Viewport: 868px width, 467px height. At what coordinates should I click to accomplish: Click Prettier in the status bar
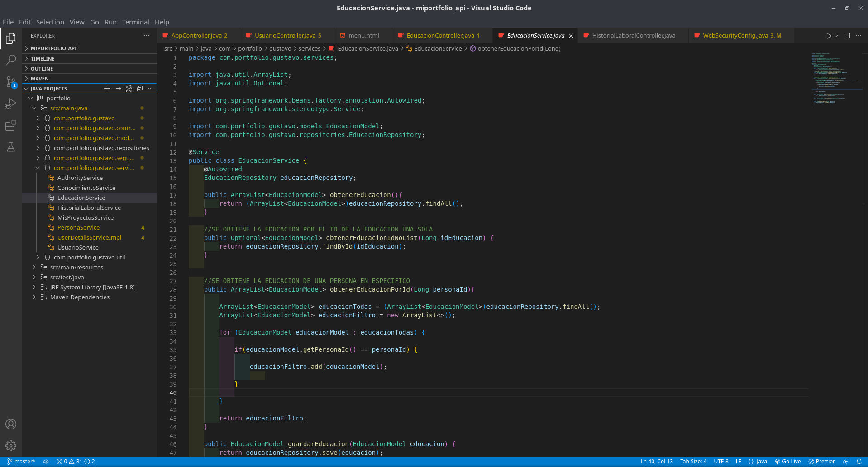point(822,462)
